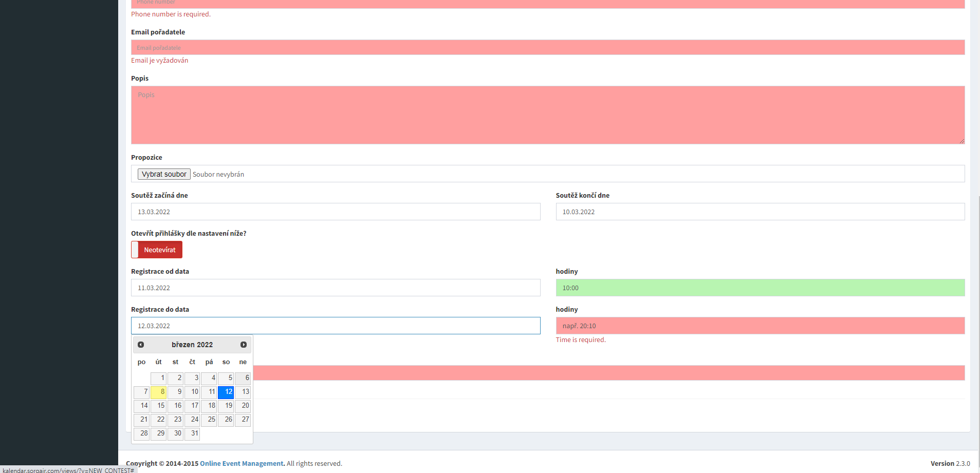980x473 pixels.
Task: Open the Soutěž končí dne date field
Action: (760, 212)
